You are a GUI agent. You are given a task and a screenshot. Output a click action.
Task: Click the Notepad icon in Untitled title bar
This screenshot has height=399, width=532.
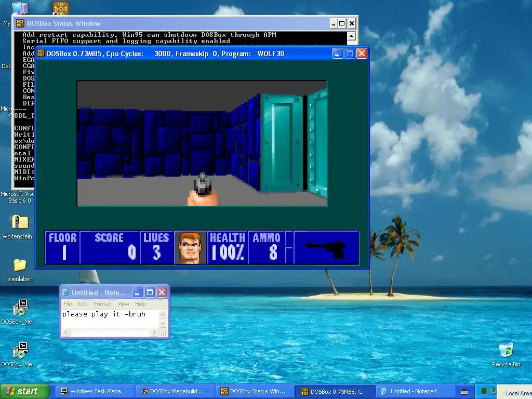point(65,292)
